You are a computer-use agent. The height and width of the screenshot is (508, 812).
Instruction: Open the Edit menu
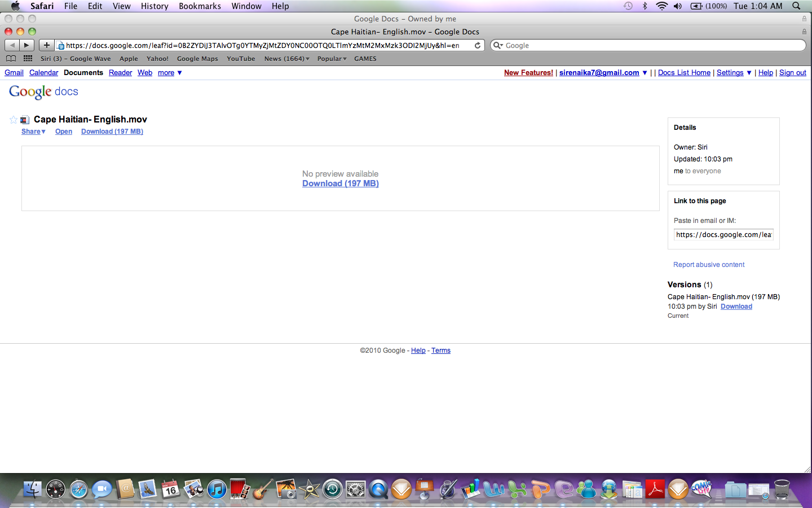coord(95,6)
